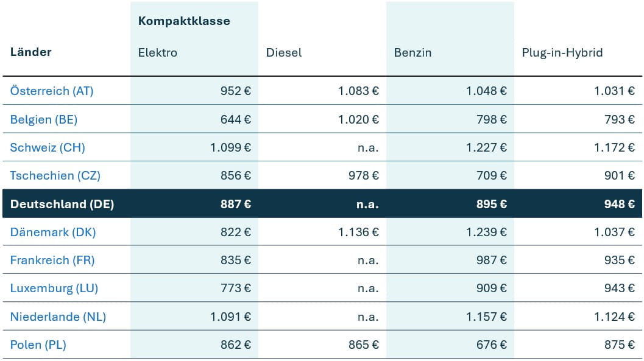
Task: Click the Länder column header
Action: [x=31, y=52]
